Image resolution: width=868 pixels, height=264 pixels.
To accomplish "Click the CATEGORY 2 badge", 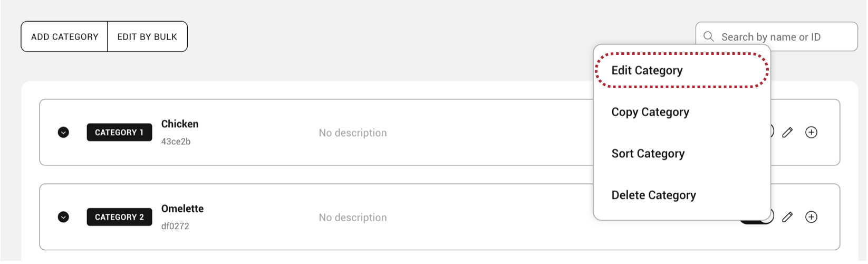I will pos(119,217).
